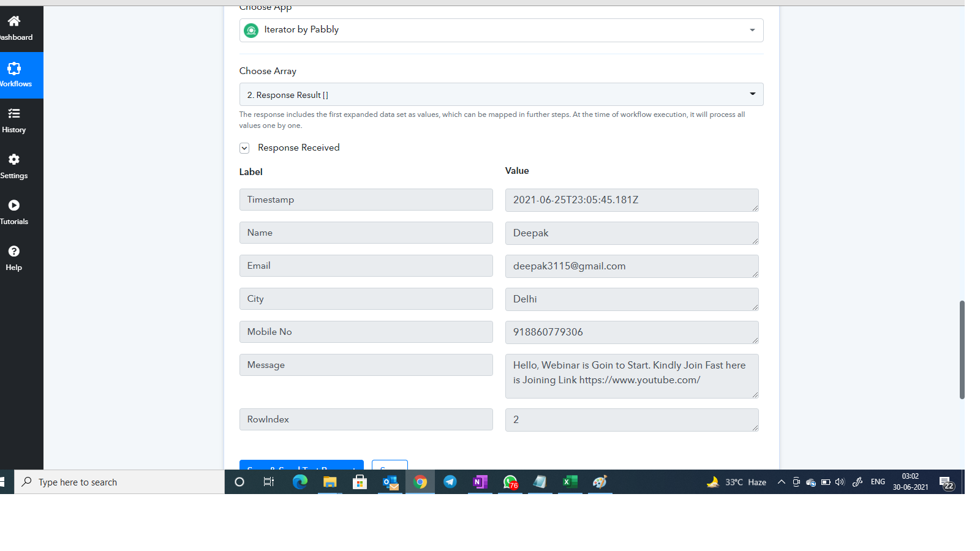Screen dimensions: 980x551
Task: Click the pen workspace tray icon
Action: click(858, 482)
